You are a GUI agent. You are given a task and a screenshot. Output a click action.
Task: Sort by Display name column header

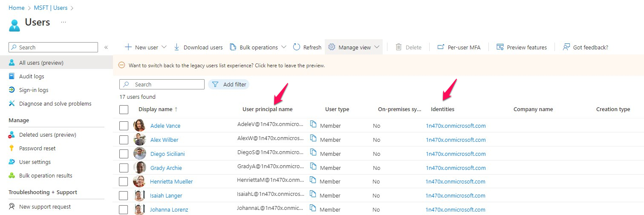click(156, 109)
